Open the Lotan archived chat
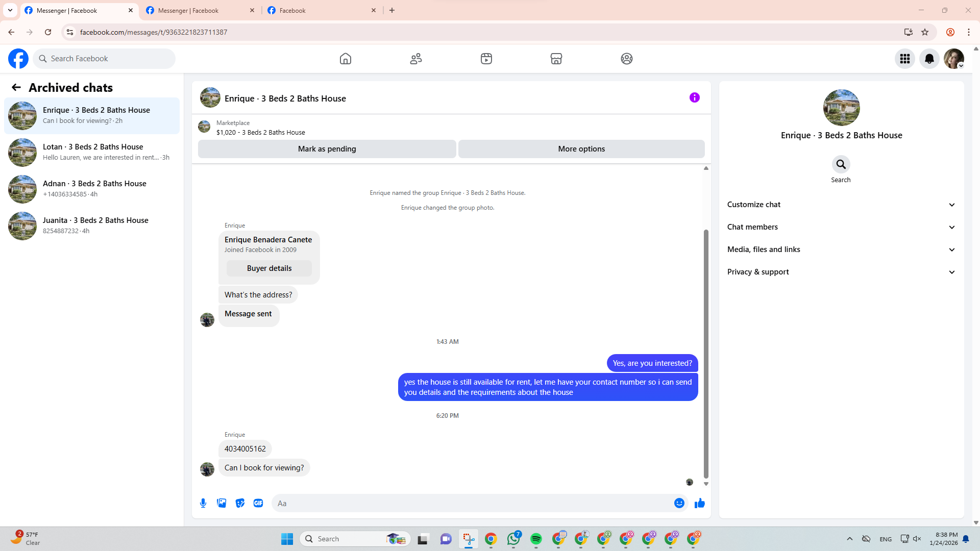The image size is (980, 551). (92, 152)
